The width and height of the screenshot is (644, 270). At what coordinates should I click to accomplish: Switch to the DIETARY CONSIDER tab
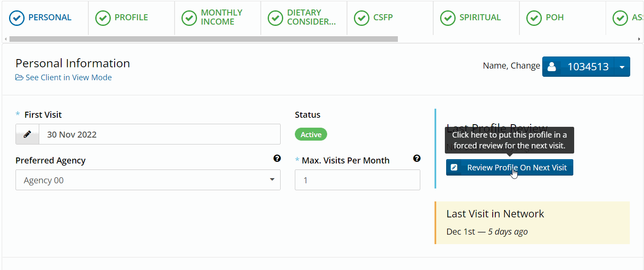[304, 18]
